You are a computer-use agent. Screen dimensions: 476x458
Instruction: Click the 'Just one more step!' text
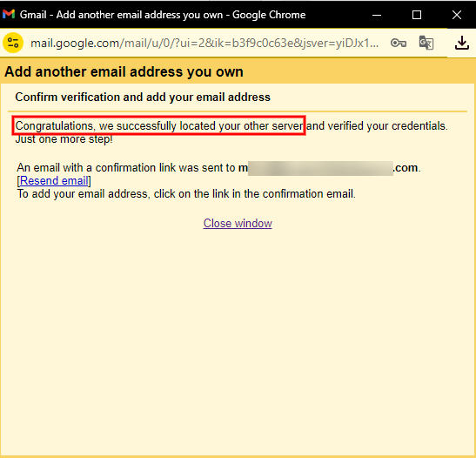click(64, 139)
